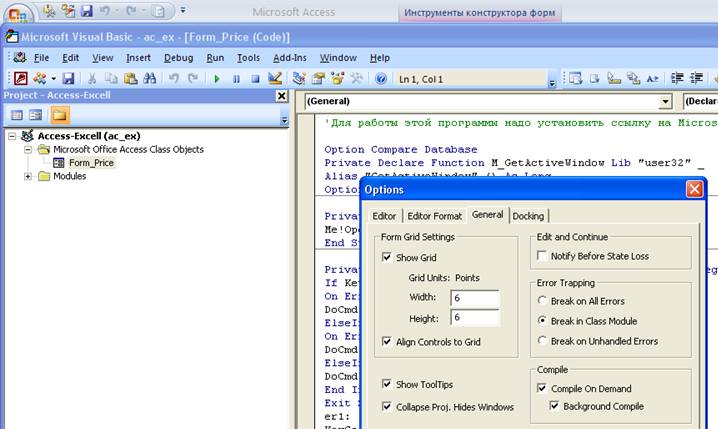Open the Insert Module dropdown arrow
The image size is (718, 429).
click(x=54, y=79)
